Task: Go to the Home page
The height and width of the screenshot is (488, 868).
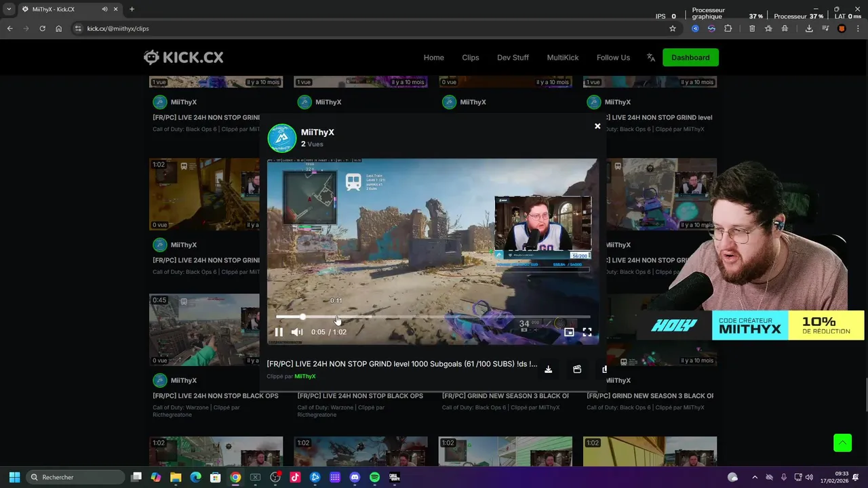Action: click(434, 58)
